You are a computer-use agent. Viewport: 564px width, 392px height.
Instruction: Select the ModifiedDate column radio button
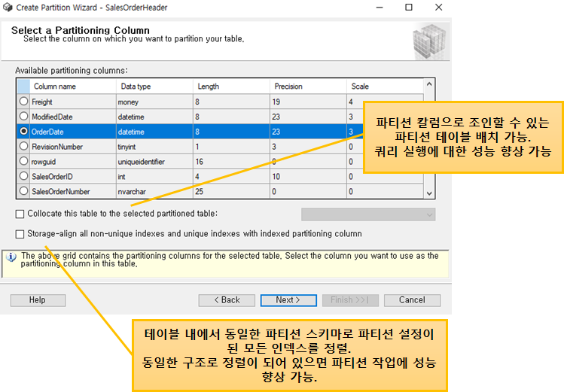[x=24, y=117]
